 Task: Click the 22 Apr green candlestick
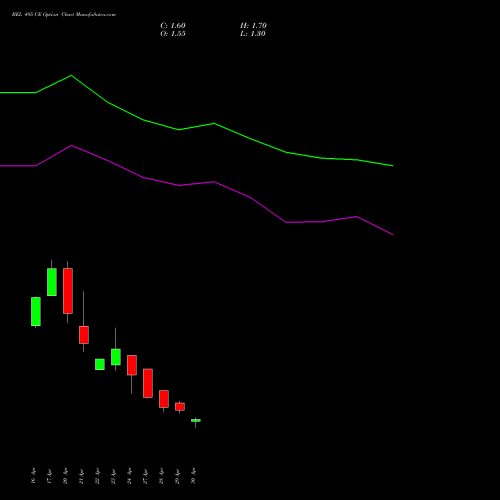(x=100, y=364)
